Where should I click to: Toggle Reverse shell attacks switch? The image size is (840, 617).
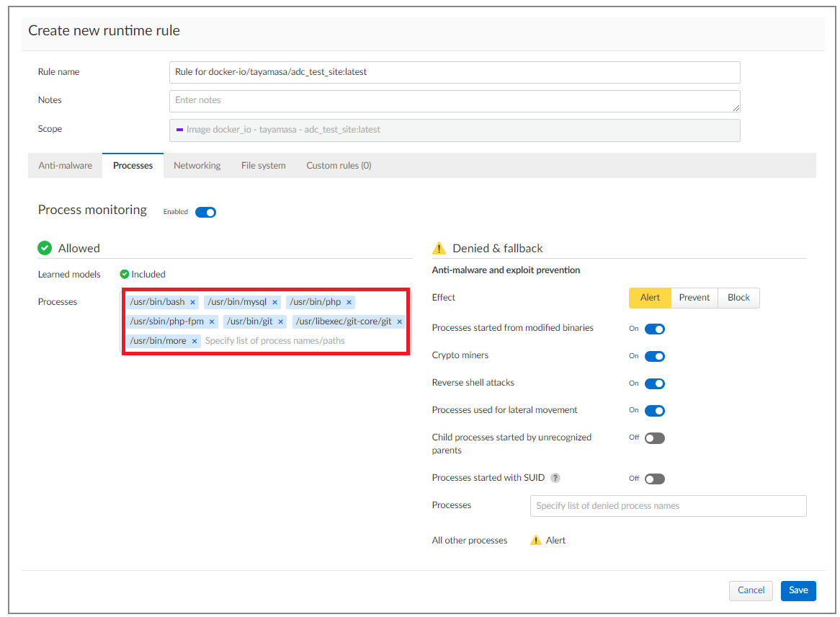click(654, 383)
